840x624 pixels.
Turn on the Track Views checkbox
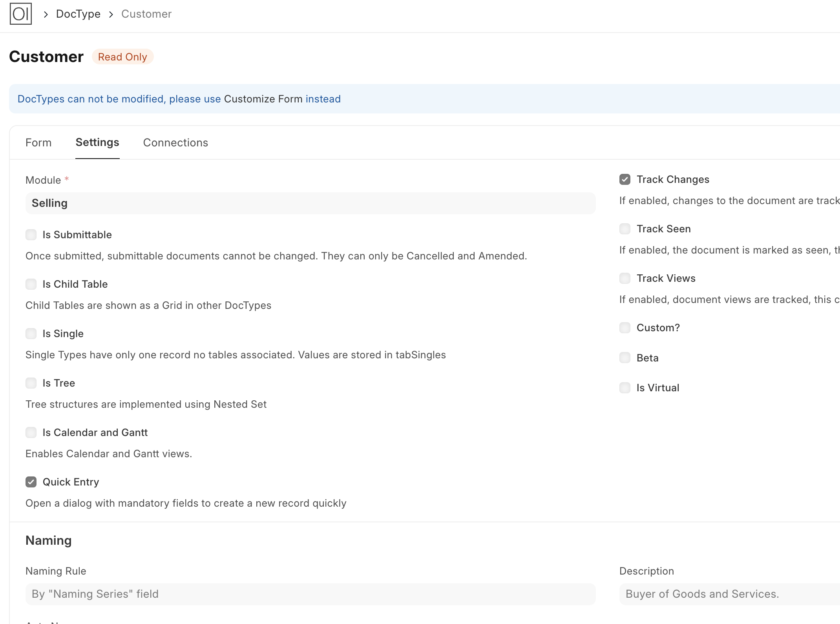625,278
